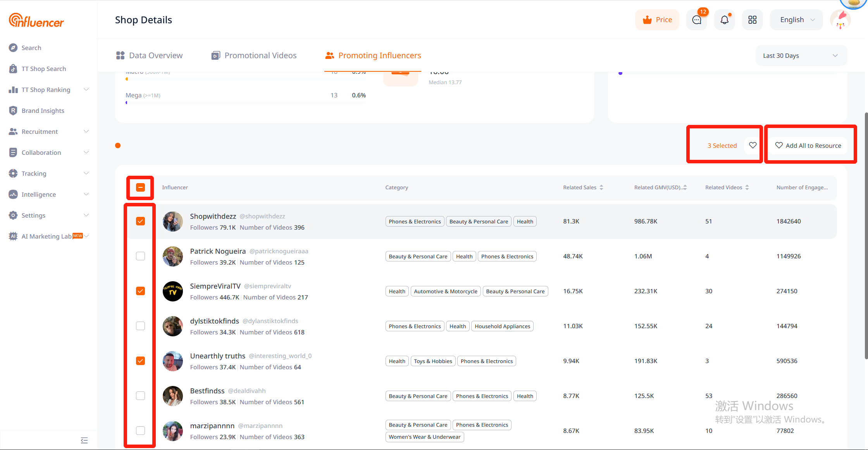868x450 pixels.
Task: Open the apps grid icon
Action: coord(752,20)
